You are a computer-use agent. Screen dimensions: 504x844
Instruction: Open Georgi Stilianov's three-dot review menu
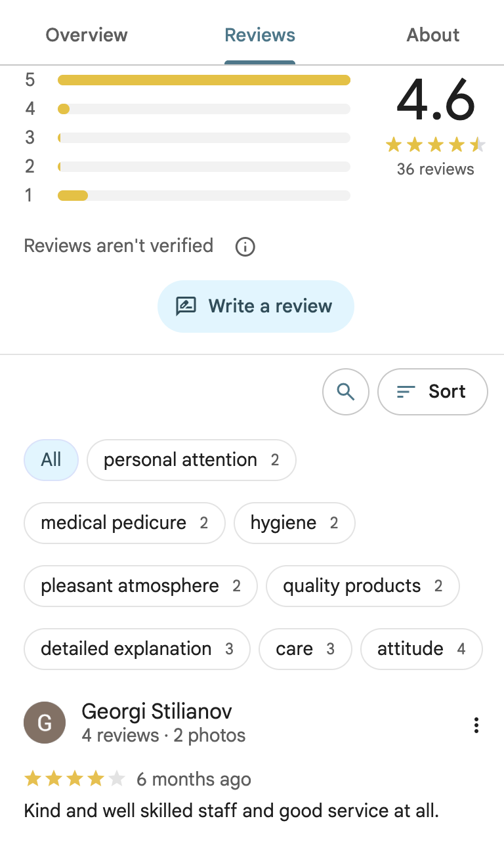point(476,725)
